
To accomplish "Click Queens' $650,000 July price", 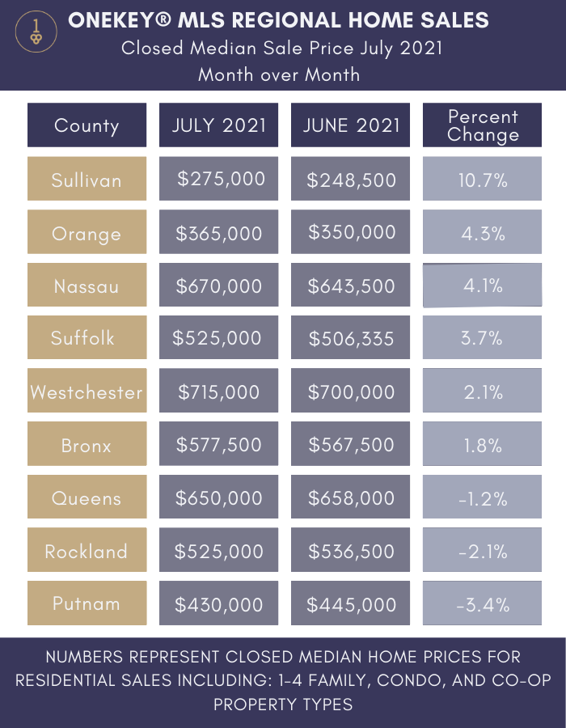I will point(219,498).
